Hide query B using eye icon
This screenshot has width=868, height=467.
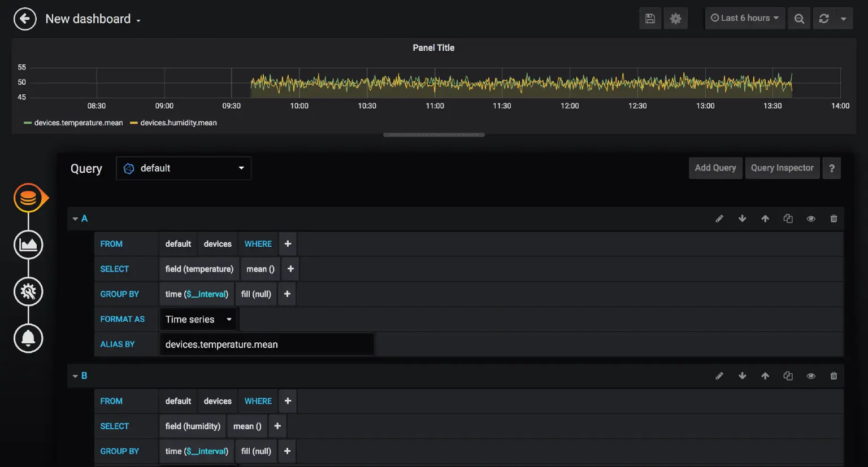[811, 376]
